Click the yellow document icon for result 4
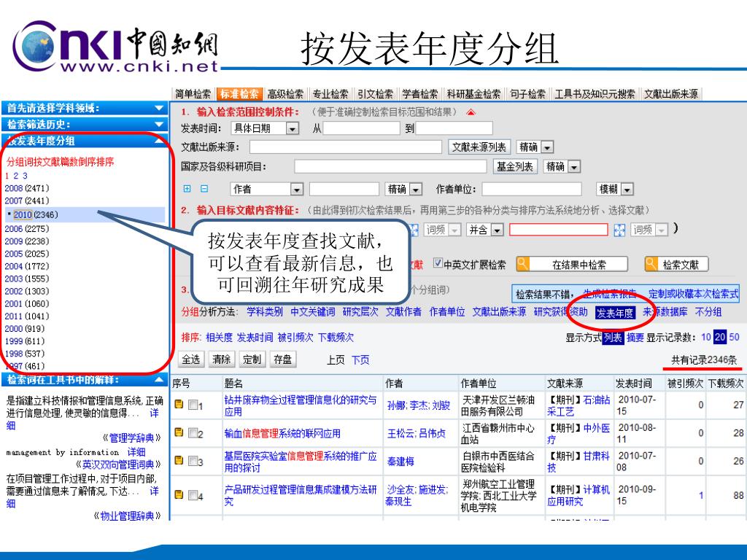Image resolution: width=747 pixels, height=560 pixels. pyautogui.click(x=179, y=496)
